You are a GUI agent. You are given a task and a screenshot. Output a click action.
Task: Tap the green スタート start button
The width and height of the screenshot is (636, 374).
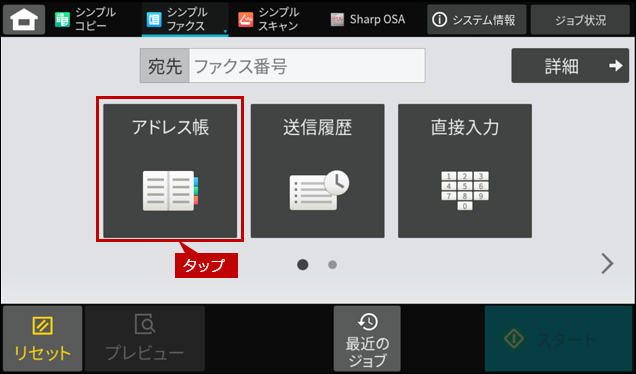coord(559,339)
